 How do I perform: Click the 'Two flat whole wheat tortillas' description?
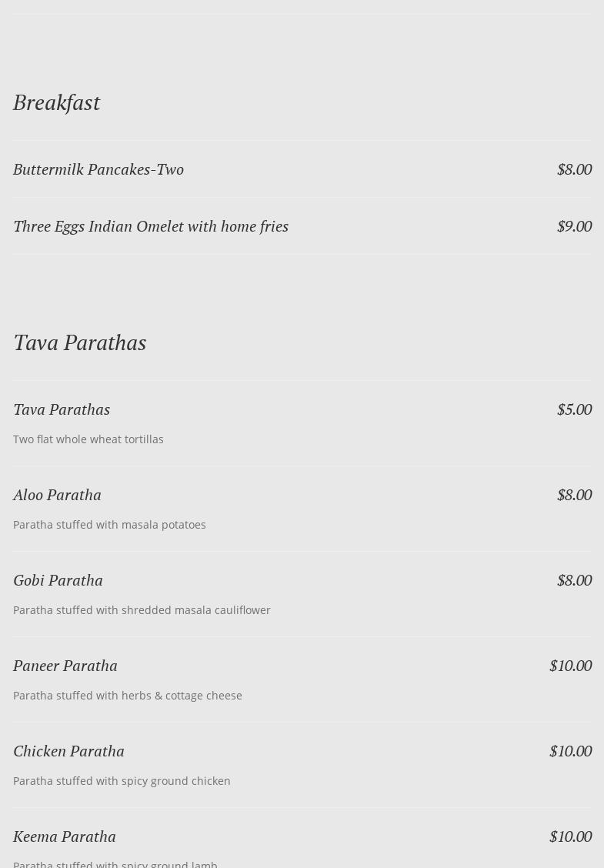pos(88,439)
